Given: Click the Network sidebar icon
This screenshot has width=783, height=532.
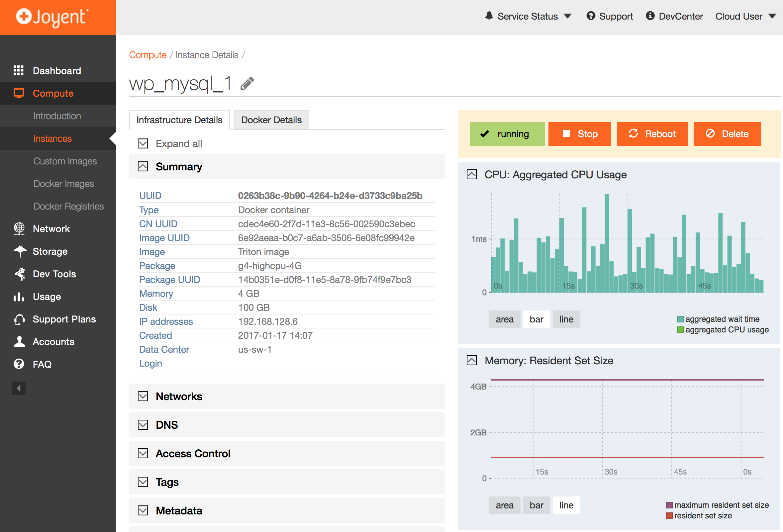Looking at the screenshot, I should pyautogui.click(x=18, y=228).
